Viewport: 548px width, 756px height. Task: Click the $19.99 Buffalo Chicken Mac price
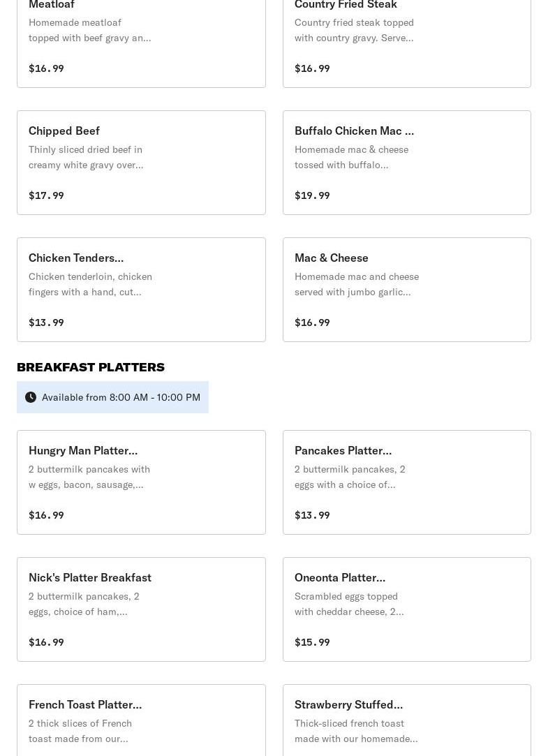(x=312, y=195)
